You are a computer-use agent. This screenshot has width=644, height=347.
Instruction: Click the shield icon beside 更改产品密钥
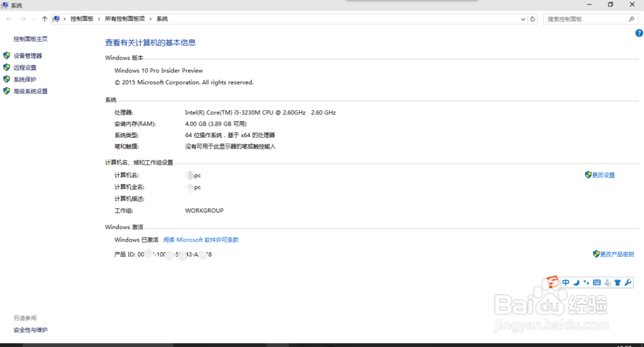(596, 254)
